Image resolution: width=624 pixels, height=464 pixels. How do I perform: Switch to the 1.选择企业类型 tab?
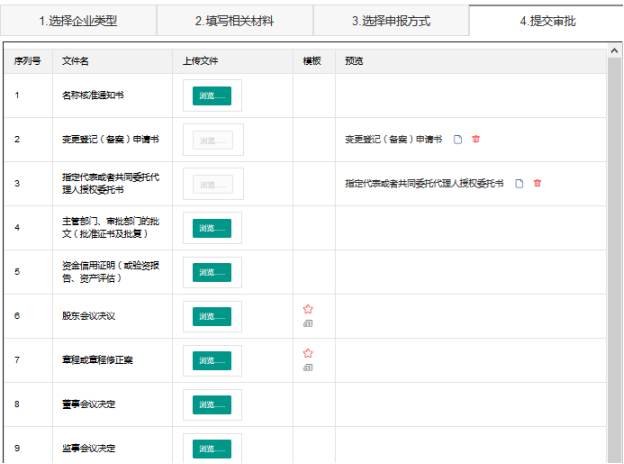(x=78, y=20)
